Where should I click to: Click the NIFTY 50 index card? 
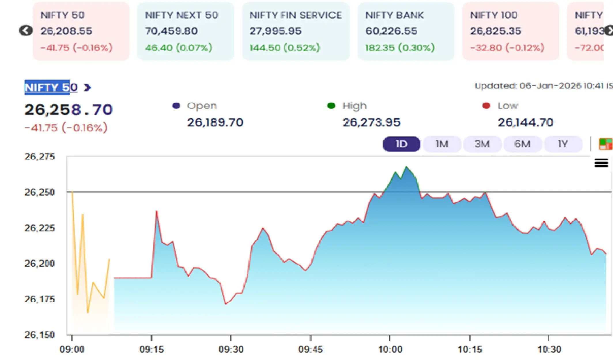click(x=81, y=31)
